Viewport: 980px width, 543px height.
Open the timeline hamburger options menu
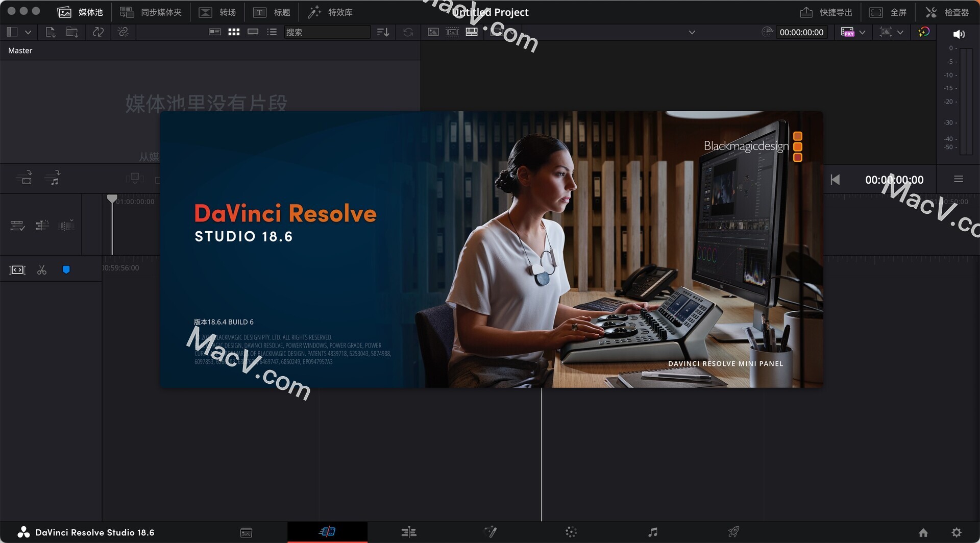point(959,179)
